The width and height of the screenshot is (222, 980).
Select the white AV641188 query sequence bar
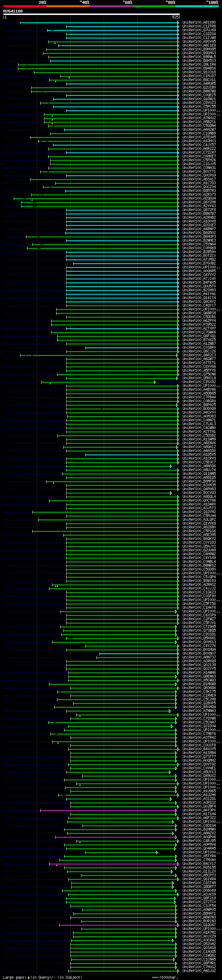92,14
